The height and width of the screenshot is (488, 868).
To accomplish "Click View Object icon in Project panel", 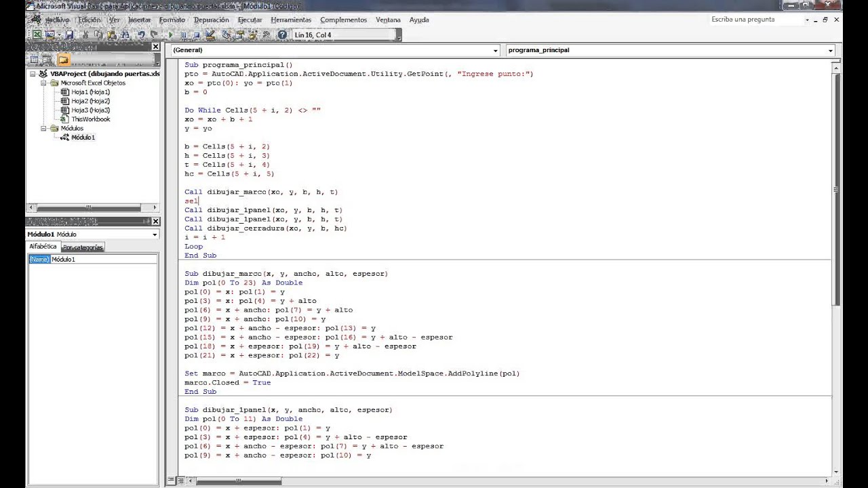I will (47, 60).
